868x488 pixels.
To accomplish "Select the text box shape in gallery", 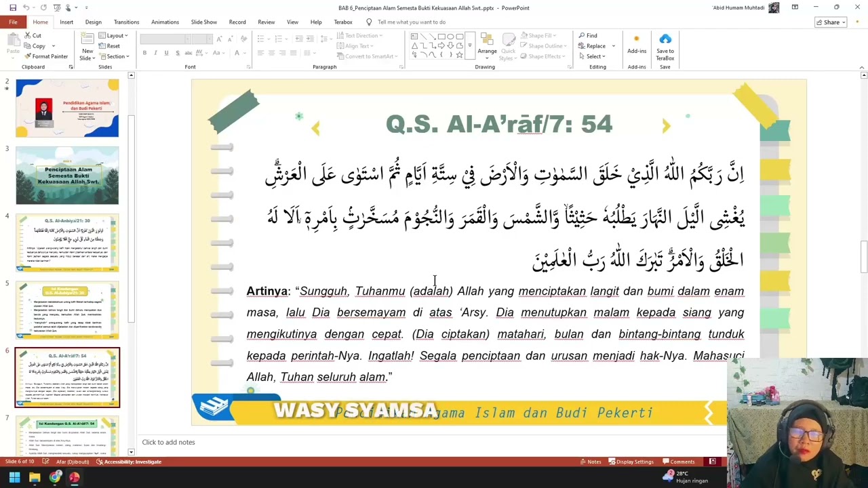I will point(414,37).
